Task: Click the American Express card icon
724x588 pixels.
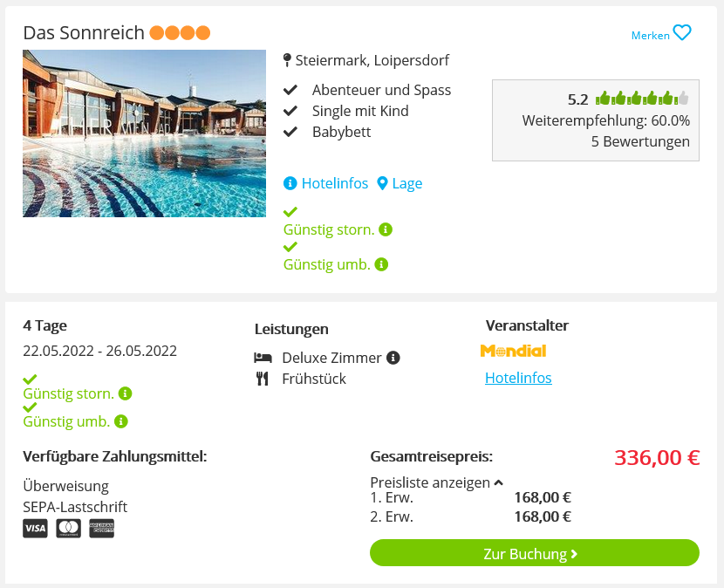Action: (x=101, y=529)
